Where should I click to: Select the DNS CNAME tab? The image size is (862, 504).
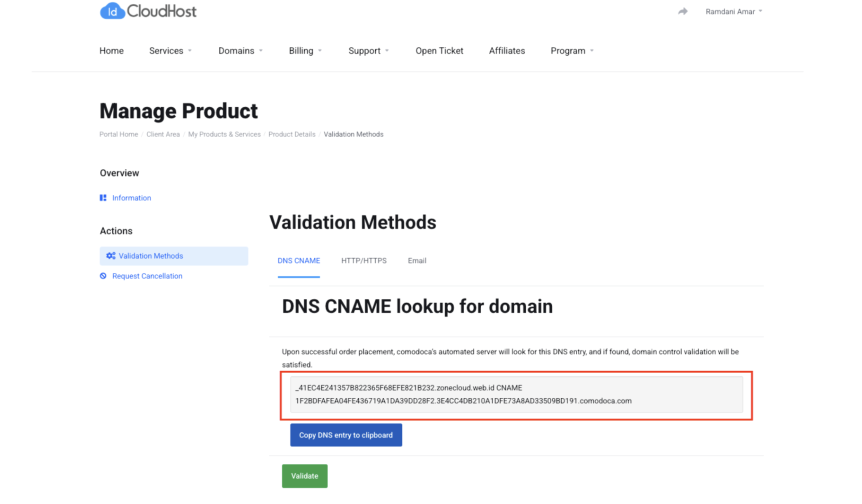tap(298, 261)
